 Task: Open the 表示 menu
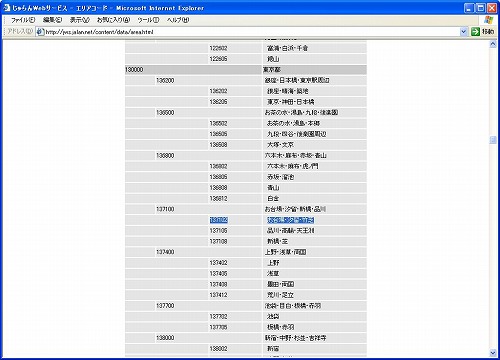(x=79, y=20)
